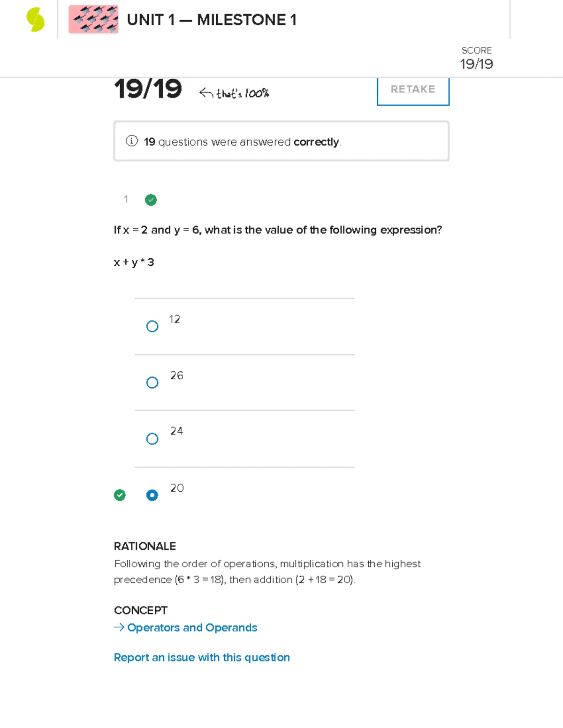Select the radio button for answer 20
The image size is (563, 728).
[x=152, y=495]
